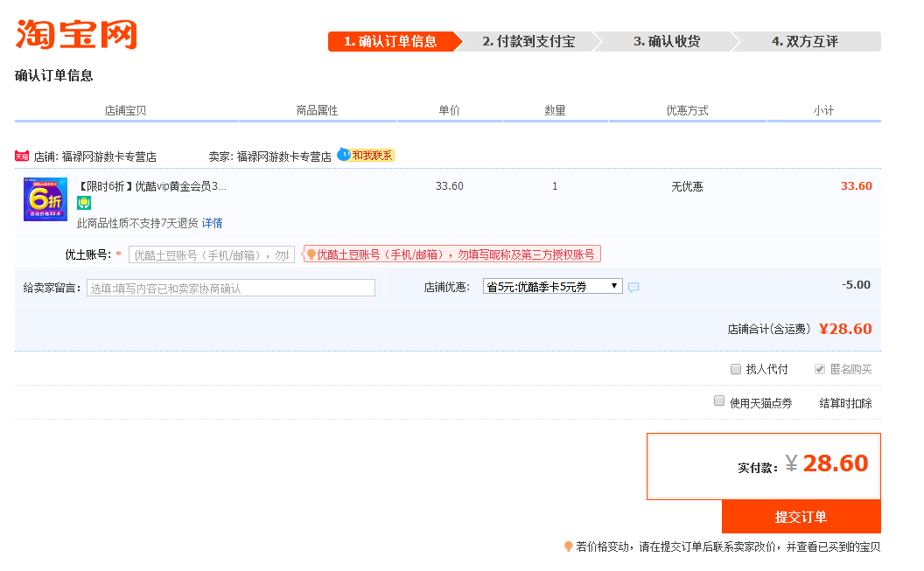The height and width of the screenshot is (571, 924).
Task: Click the shop name after 店铺:
Action: [x=109, y=157]
